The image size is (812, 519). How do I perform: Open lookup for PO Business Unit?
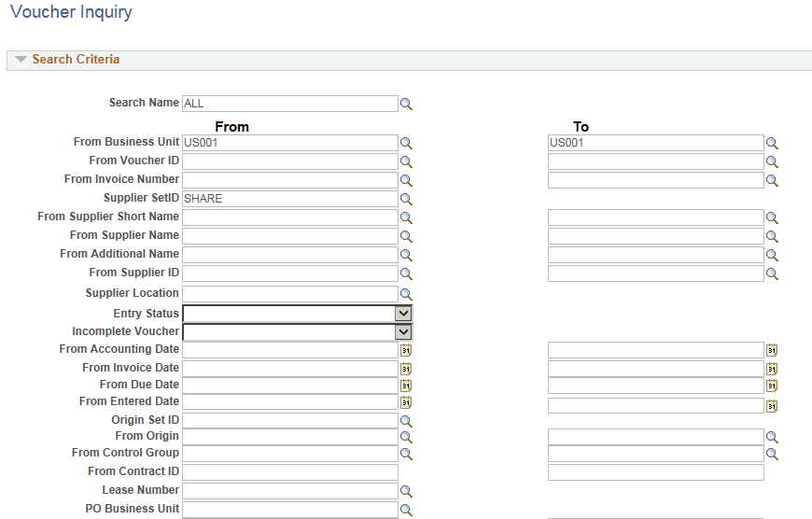[x=406, y=511]
